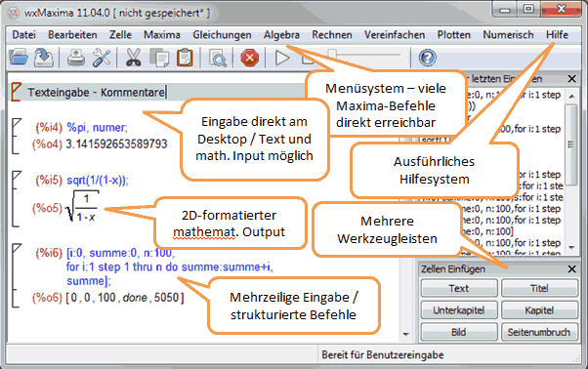The width and height of the screenshot is (588, 369).
Task: Click the animation frame slider handle
Action: click(x=331, y=55)
